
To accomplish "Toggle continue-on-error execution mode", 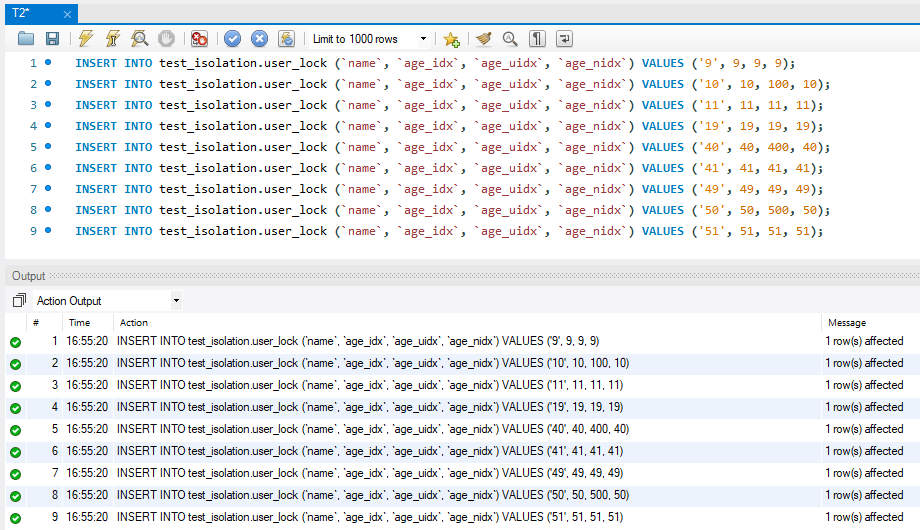I will tap(199, 39).
